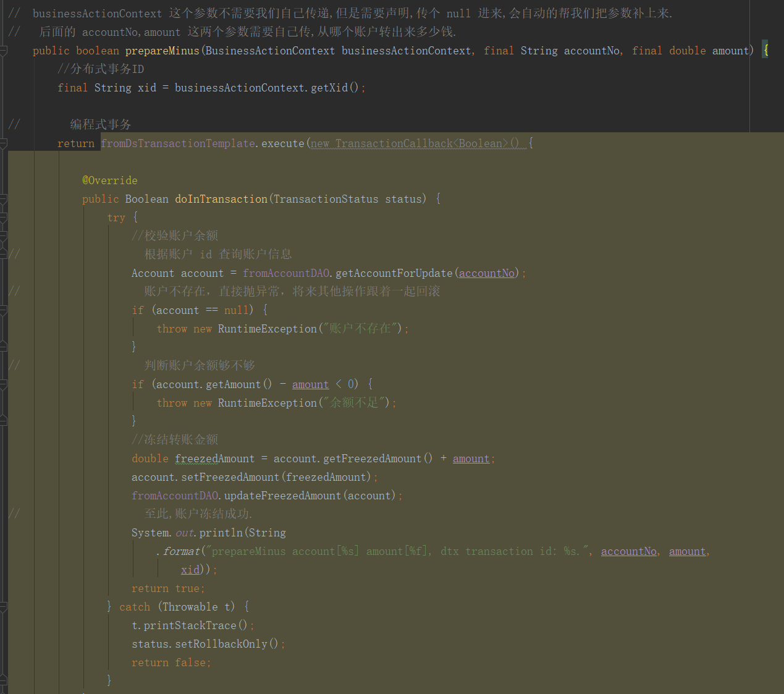Click updateFreezedAmount method call
Viewport: 784px width, 694px height.
tap(283, 496)
